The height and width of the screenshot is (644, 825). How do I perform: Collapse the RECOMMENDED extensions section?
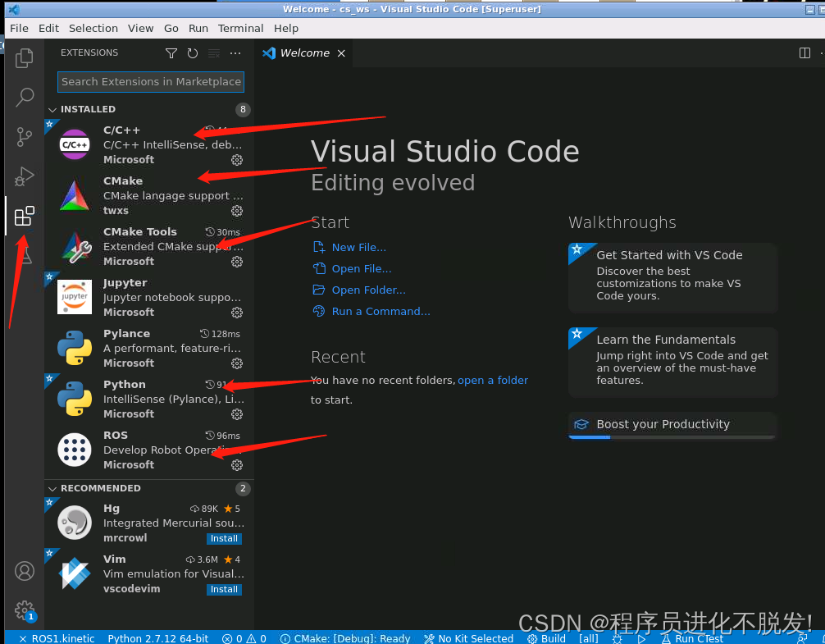point(149,488)
